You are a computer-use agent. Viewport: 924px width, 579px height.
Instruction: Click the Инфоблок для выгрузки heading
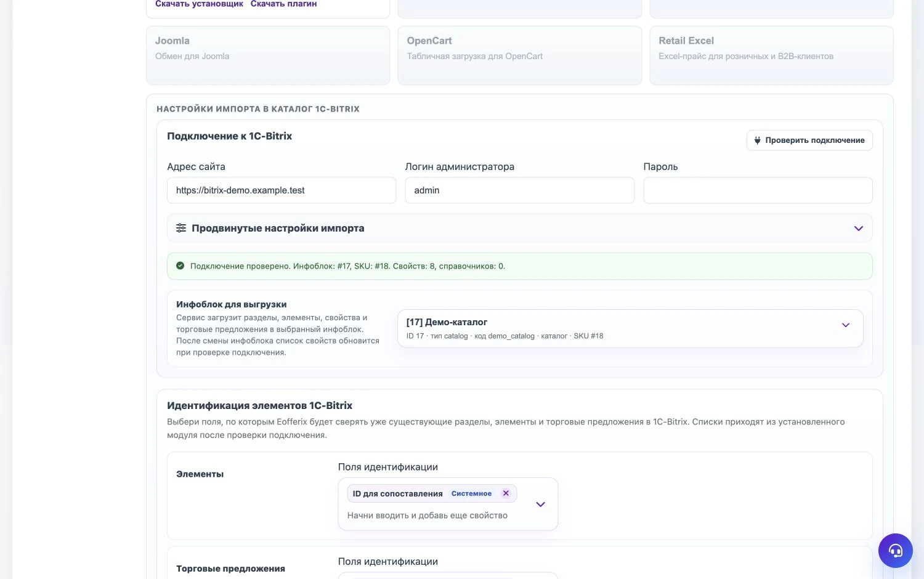point(232,304)
